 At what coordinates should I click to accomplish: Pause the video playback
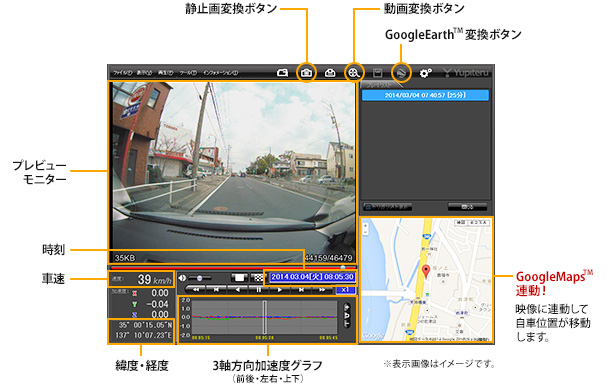259,290
